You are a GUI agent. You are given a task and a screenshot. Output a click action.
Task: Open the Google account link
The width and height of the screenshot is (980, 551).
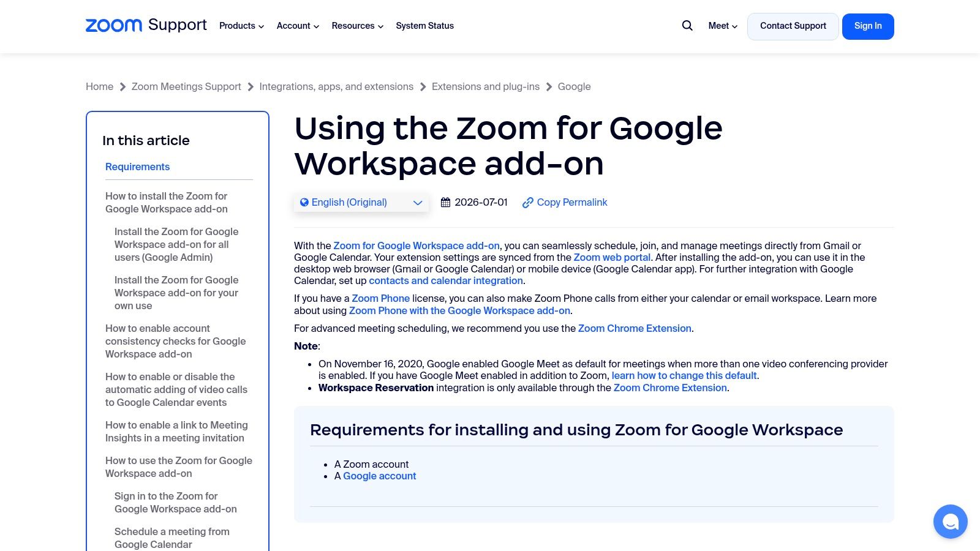click(x=380, y=476)
